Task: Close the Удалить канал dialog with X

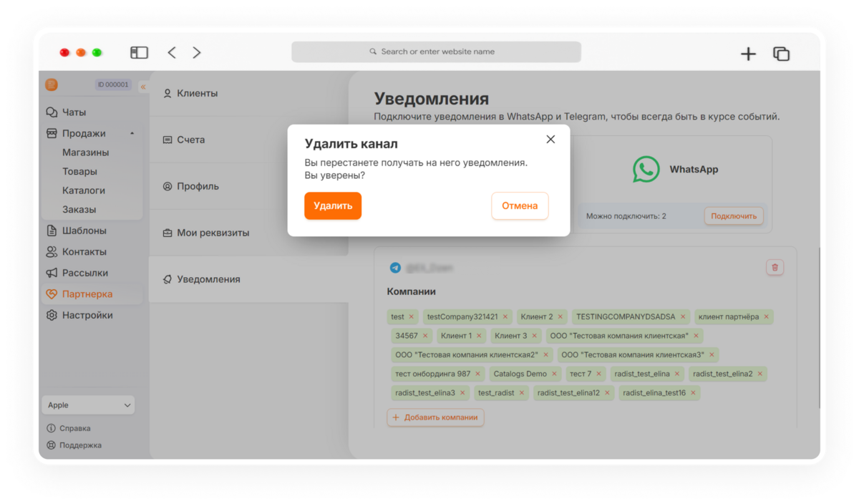Action: coord(550,140)
